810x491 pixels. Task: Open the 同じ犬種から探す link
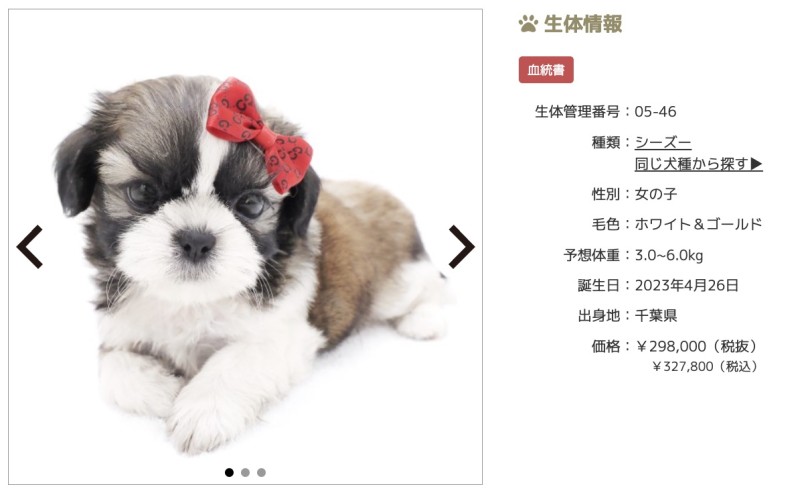(x=698, y=164)
